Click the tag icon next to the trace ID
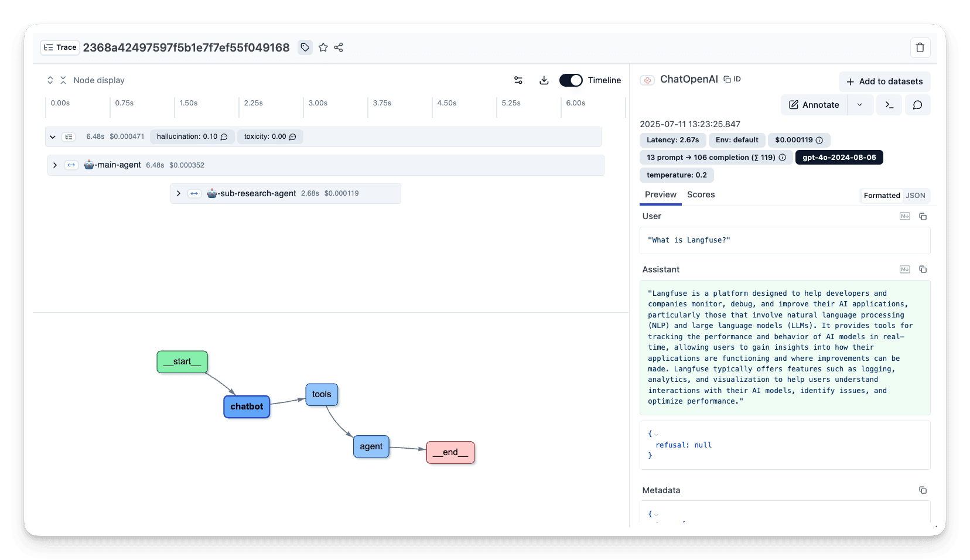970x560 pixels. tap(305, 47)
